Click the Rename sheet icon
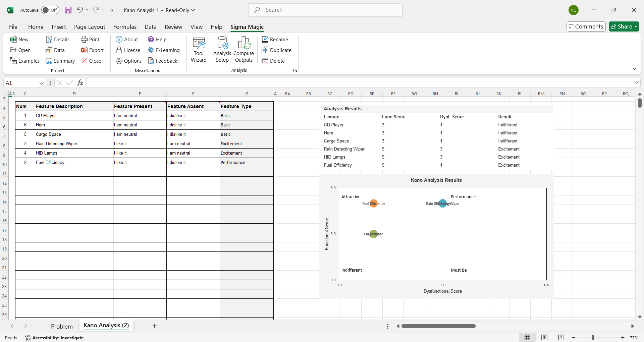Viewport: 644px width, 342px height. [x=265, y=40]
